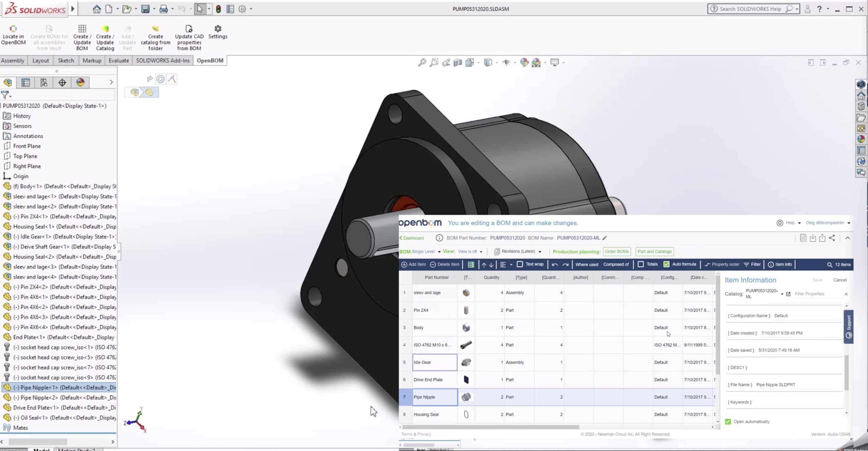Viewport: 868px width, 451px height.
Task: Uncheck Open automatically checkbox
Action: (x=728, y=421)
